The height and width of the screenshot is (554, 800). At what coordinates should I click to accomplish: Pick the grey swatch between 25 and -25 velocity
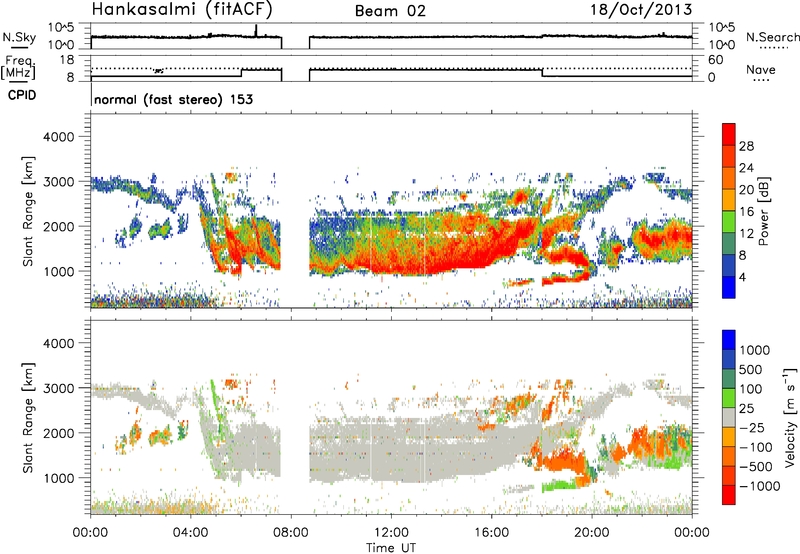click(729, 417)
